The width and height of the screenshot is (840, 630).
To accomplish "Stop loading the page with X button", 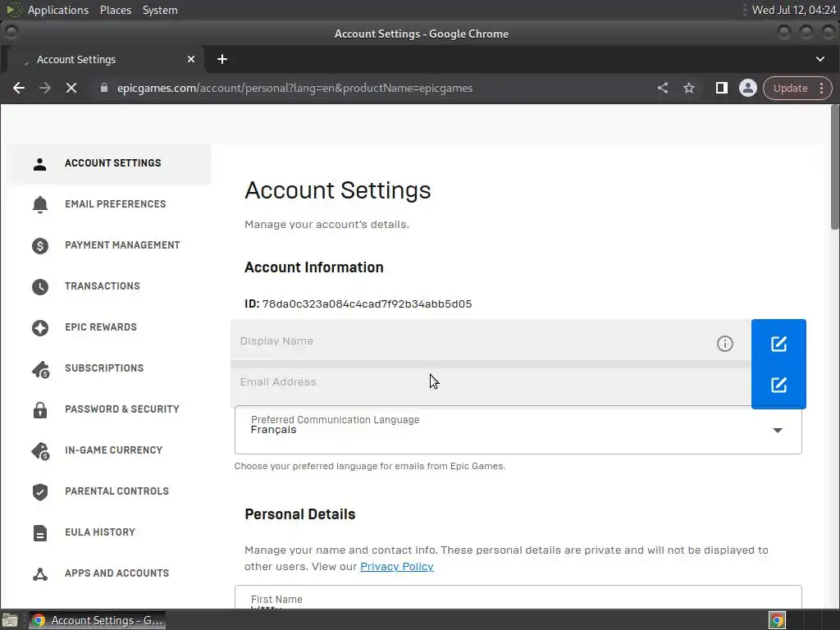I will tap(71, 88).
